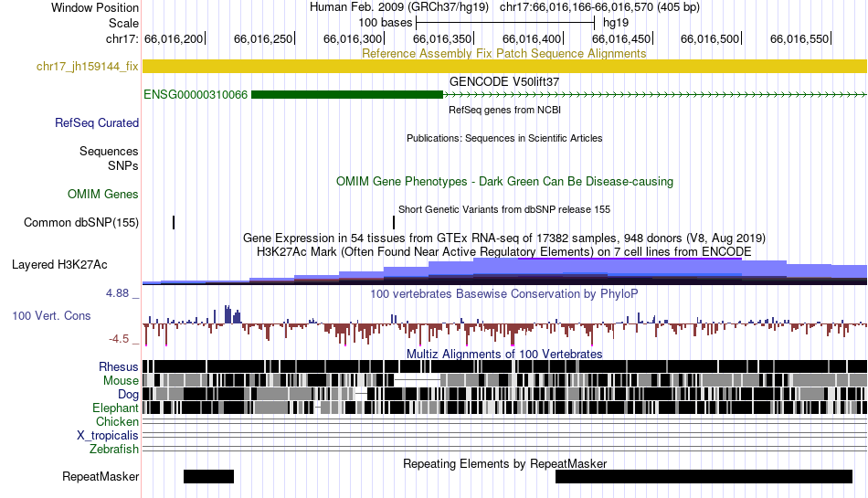
Task: Click the 66,016,200 ruler position
Action: (x=174, y=38)
